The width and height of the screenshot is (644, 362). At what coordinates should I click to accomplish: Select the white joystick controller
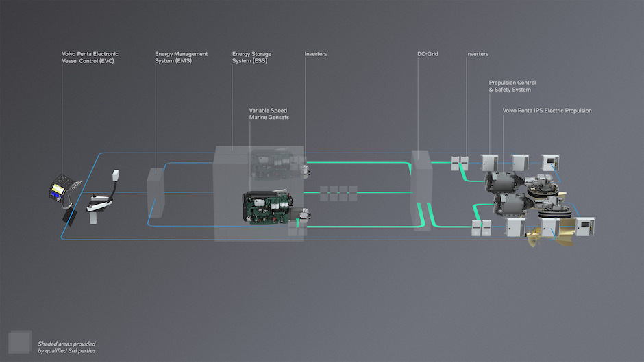click(x=116, y=176)
